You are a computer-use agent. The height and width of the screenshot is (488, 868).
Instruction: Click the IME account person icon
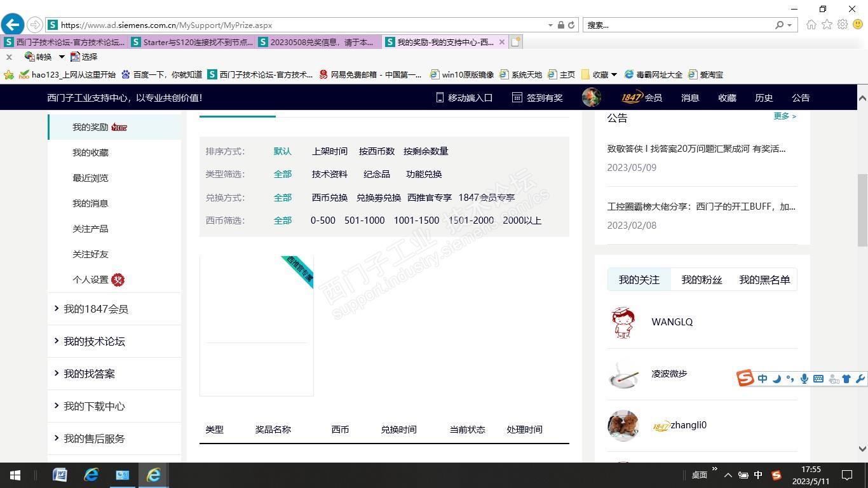[x=832, y=379]
